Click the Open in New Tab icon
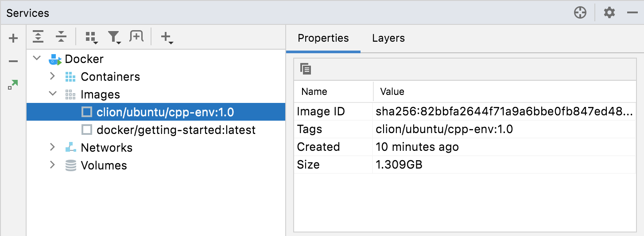Viewport: 644px width, 236px height. coord(136,36)
